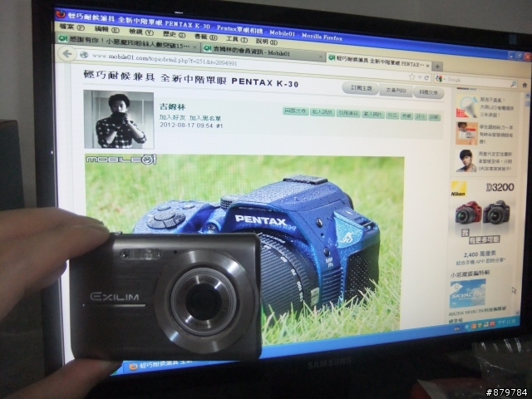
Task: Click the #1 post number link
Action: (x=219, y=126)
